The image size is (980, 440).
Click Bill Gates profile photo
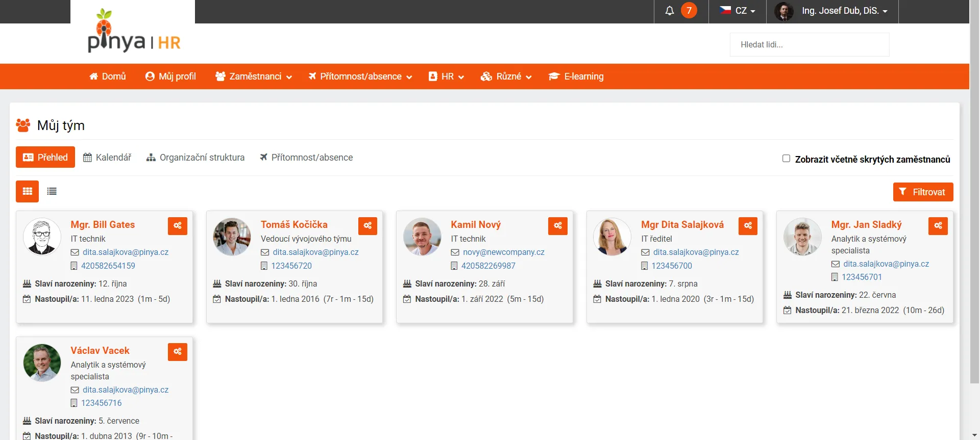[42, 237]
